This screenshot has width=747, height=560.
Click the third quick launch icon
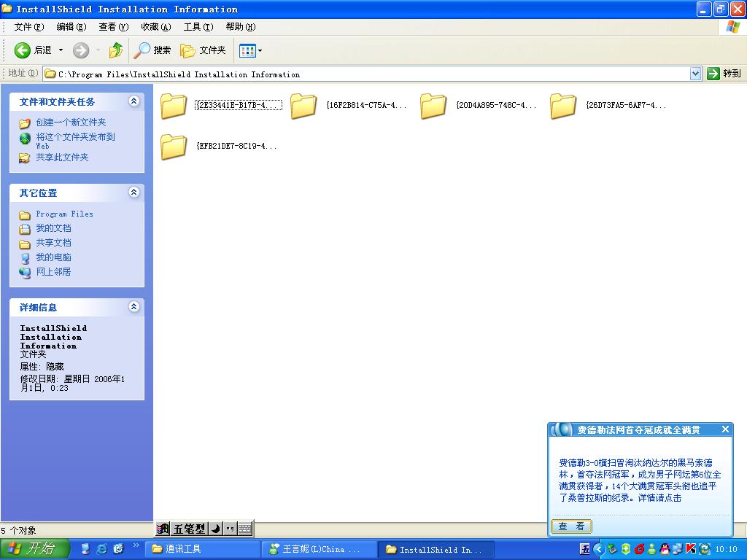[118, 549]
